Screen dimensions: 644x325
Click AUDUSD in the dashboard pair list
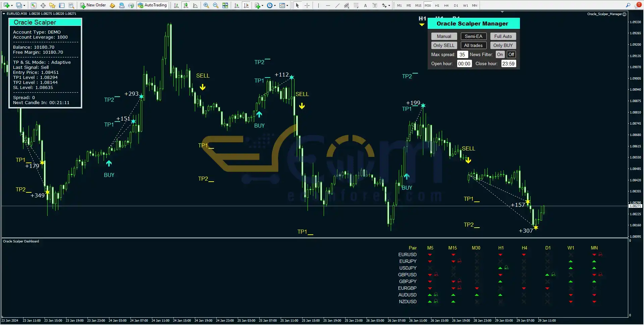point(407,295)
